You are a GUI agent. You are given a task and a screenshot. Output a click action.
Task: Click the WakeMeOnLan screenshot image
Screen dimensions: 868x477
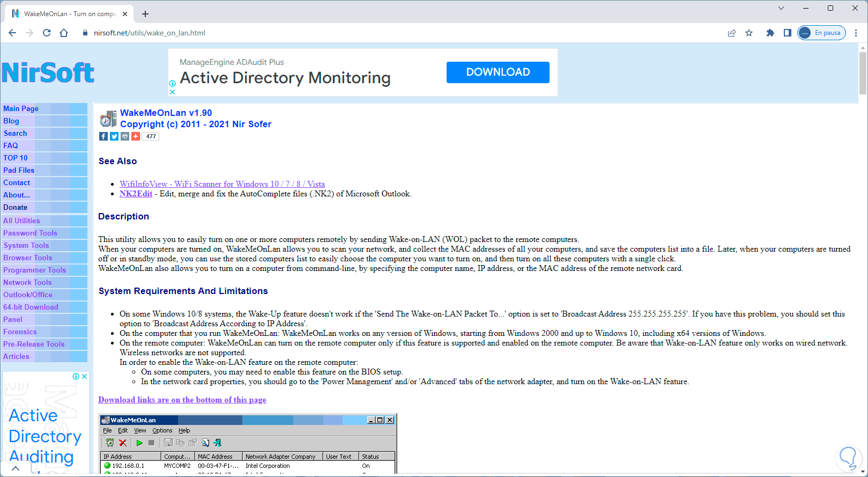pos(248,444)
